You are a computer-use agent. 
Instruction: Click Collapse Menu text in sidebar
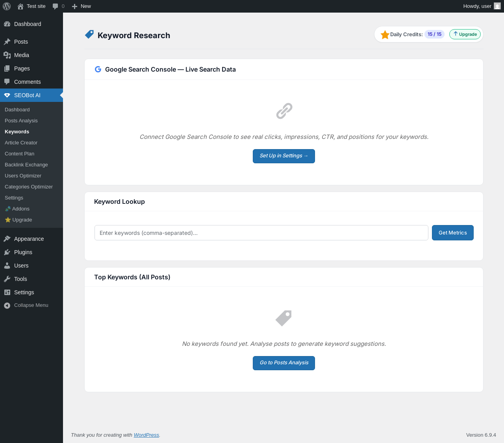pos(31,305)
